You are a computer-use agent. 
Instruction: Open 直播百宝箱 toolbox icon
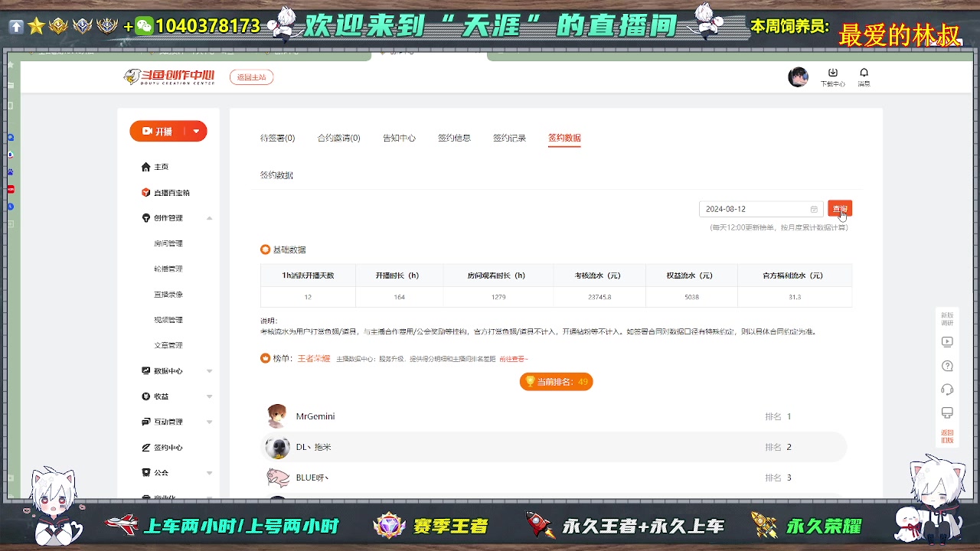[x=146, y=193]
